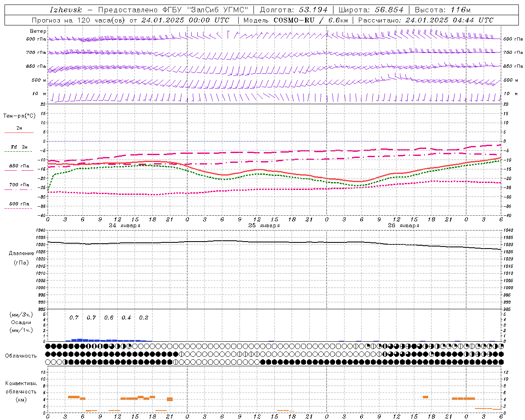Click the 0.6 precipitation amount
The height and width of the screenshot is (420, 525).
point(109,318)
